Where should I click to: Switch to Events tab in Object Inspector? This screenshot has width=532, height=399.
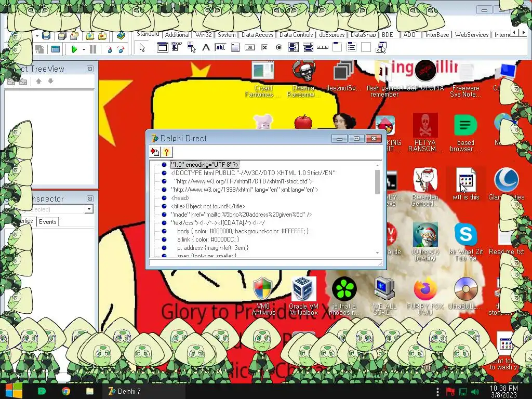click(x=47, y=221)
